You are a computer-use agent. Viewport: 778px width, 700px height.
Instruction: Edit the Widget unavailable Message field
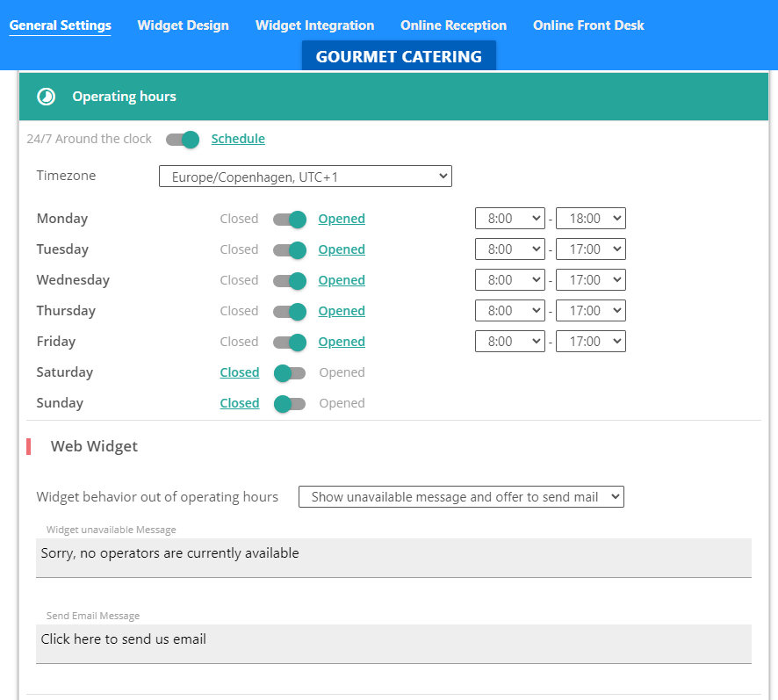[393, 556]
